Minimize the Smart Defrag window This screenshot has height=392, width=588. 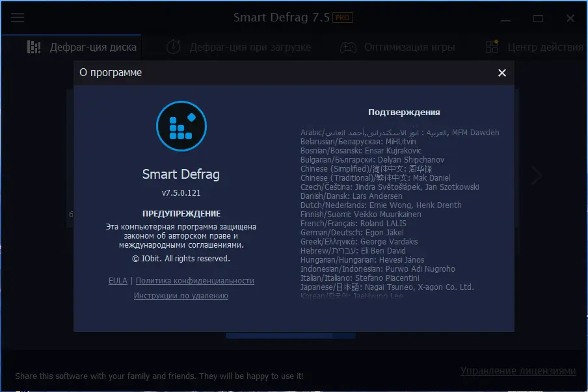[x=505, y=20]
